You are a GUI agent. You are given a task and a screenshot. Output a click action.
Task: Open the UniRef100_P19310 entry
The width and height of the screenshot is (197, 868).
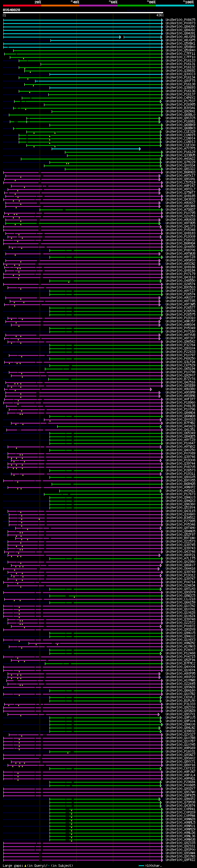(x=180, y=318)
